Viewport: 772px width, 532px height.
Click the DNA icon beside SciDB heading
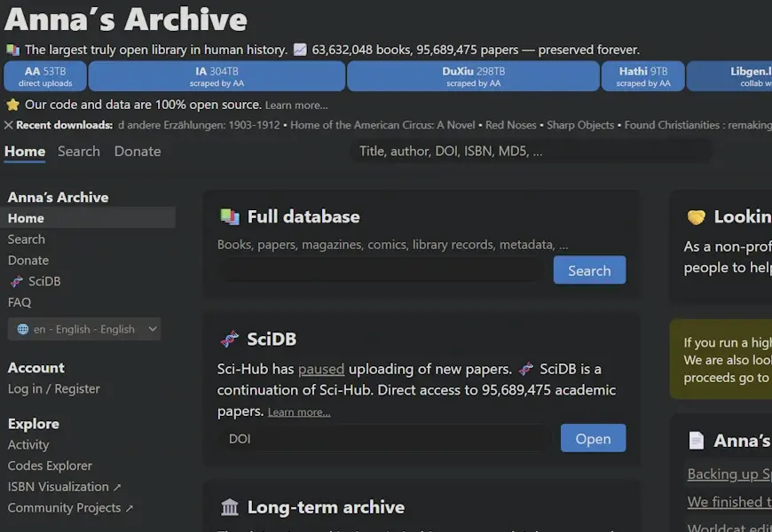(x=229, y=339)
